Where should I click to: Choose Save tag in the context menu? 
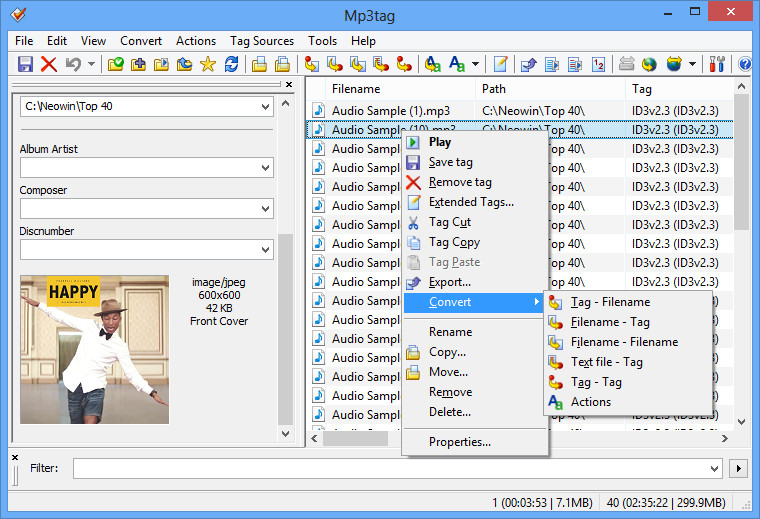475,162
